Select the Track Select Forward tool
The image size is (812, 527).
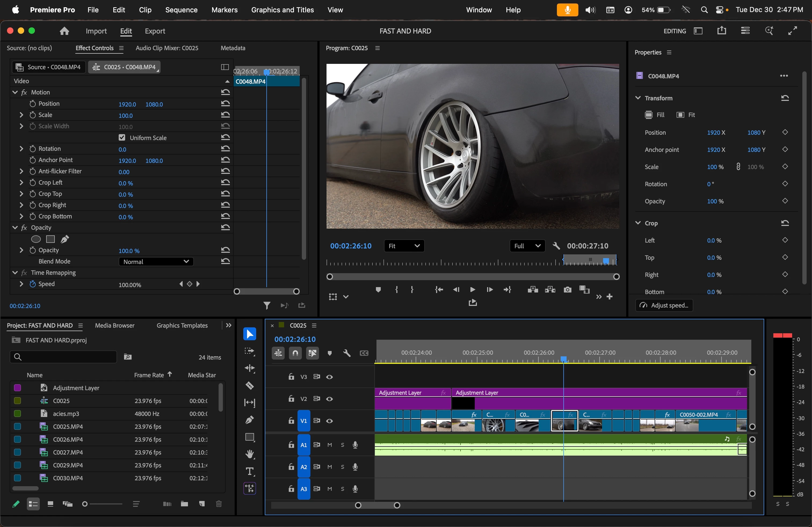249,351
